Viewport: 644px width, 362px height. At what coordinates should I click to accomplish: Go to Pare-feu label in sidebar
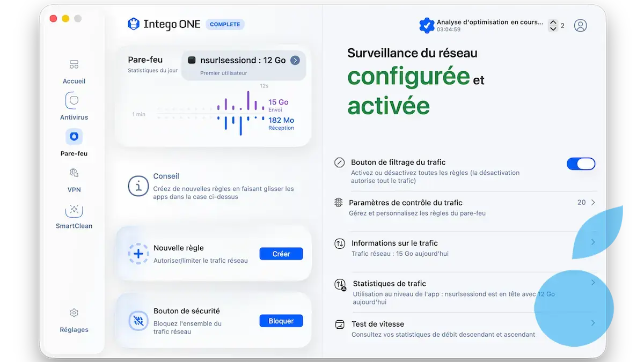(x=74, y=153)
